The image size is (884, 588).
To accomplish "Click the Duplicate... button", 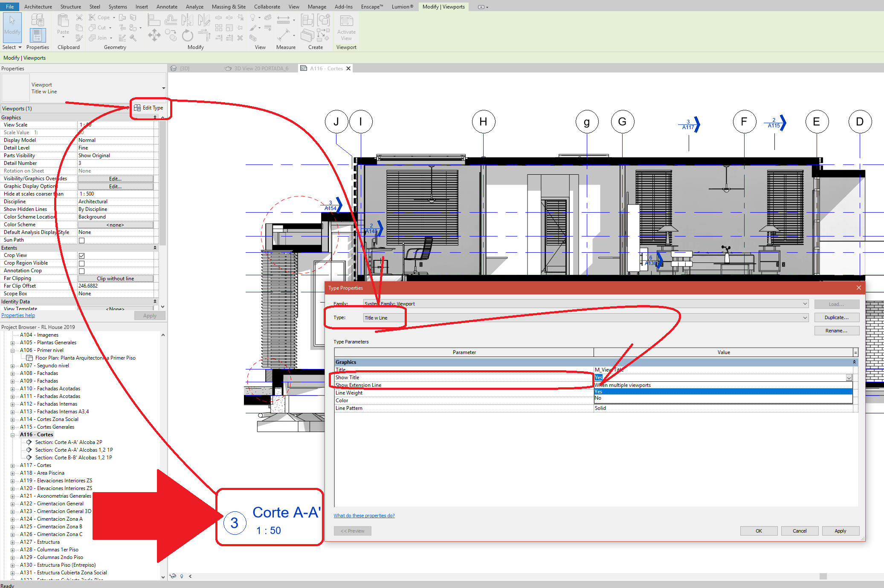I will (836, 317).
